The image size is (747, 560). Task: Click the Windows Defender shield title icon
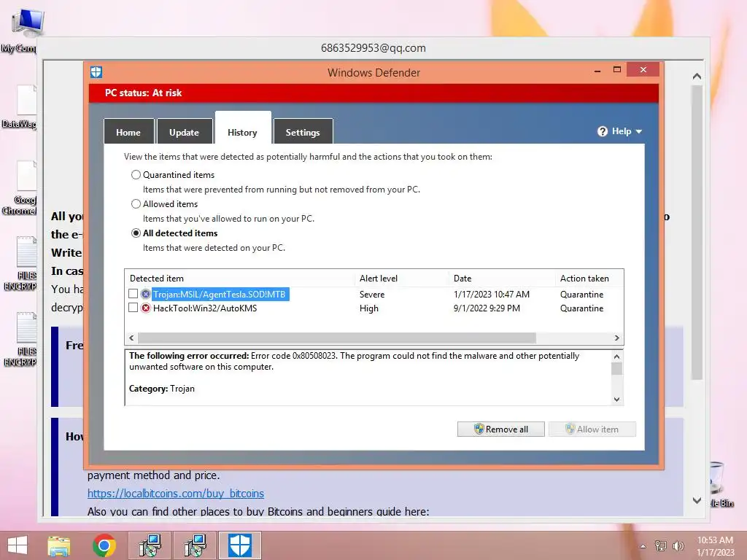click(96, 72)
